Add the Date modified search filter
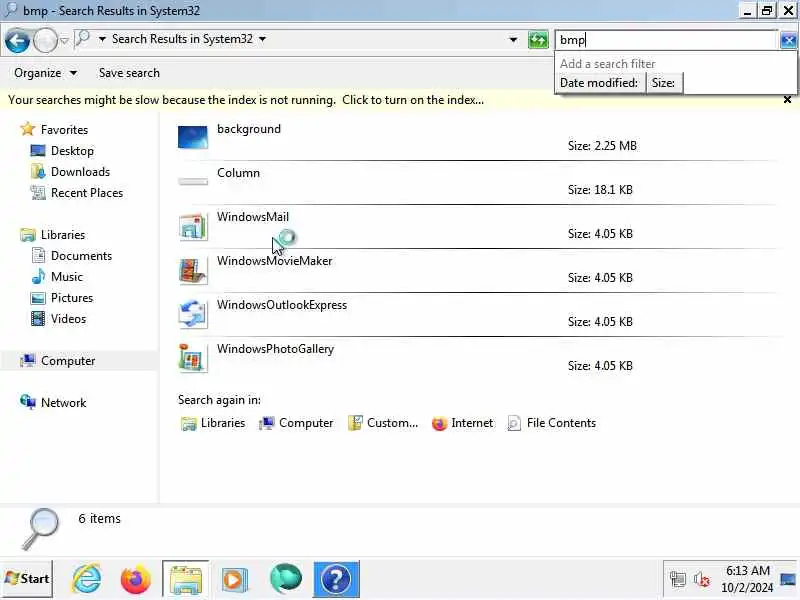Screen dimensions: 800x600 [599, 83]
